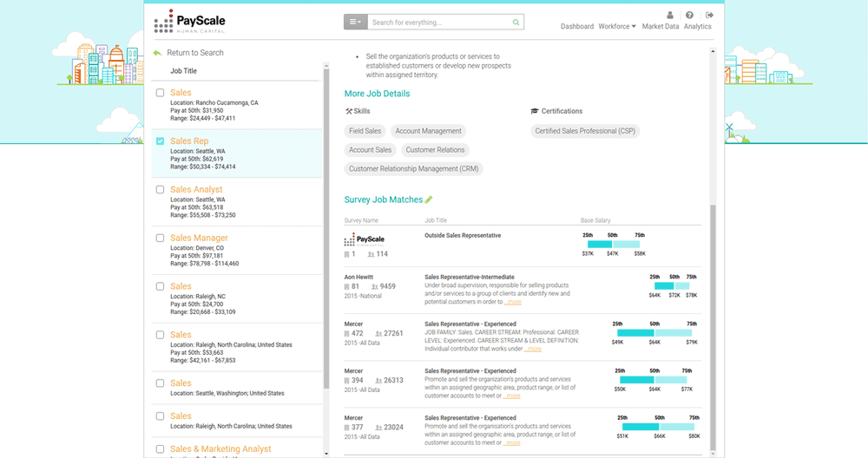Click the More Job Details heading
868x458 pixels.
(x=377, y=94)
